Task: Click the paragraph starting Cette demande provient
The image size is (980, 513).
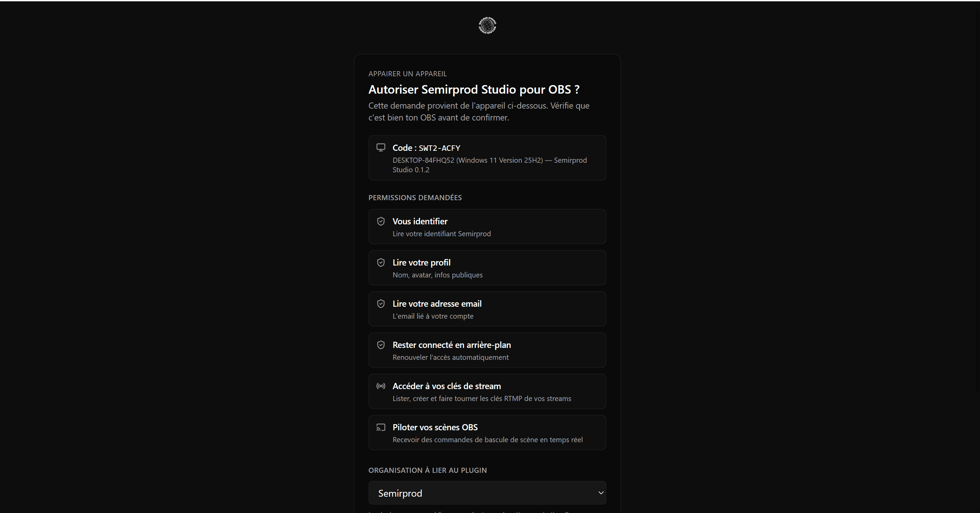Action: click(479, 112)
